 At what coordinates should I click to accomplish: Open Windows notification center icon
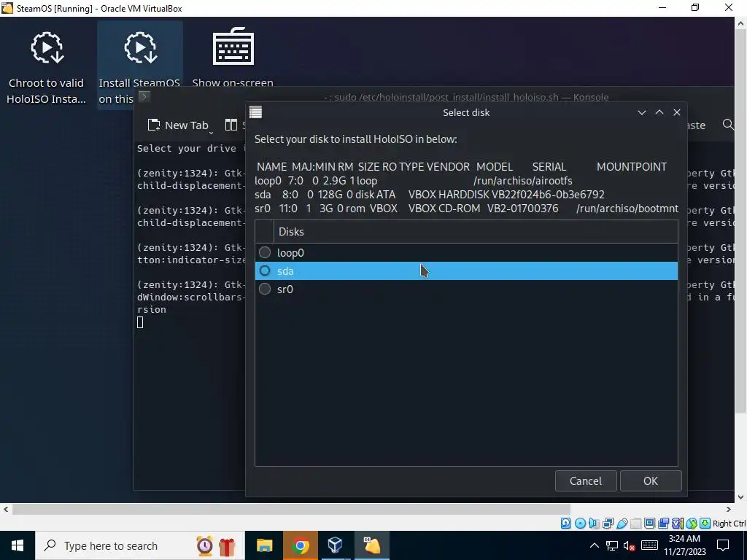723,545
